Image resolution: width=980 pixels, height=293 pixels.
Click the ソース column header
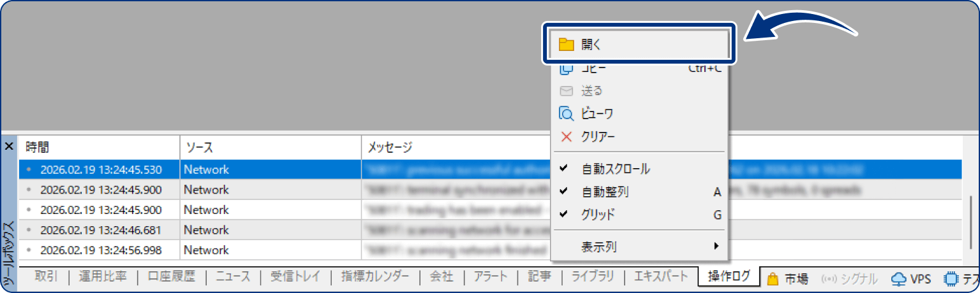tap(199, 148)
